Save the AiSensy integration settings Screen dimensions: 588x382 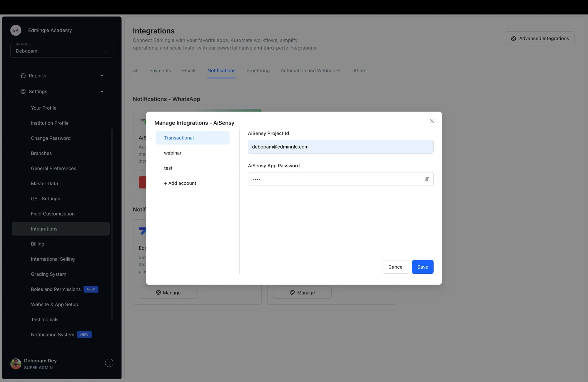tap(422, 267)
